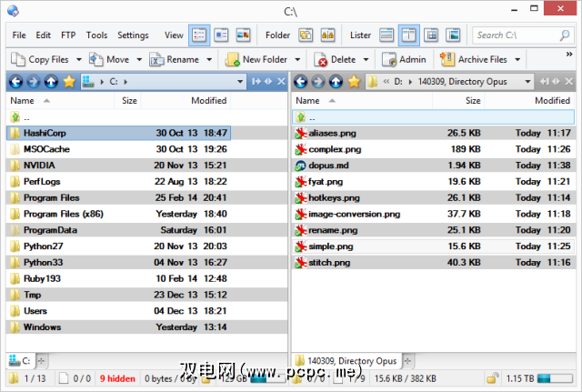Viewport: 582px width, 392px height.
Task: Select the stitch.png file
Action: pyautogui.click(x=434, y=263)
